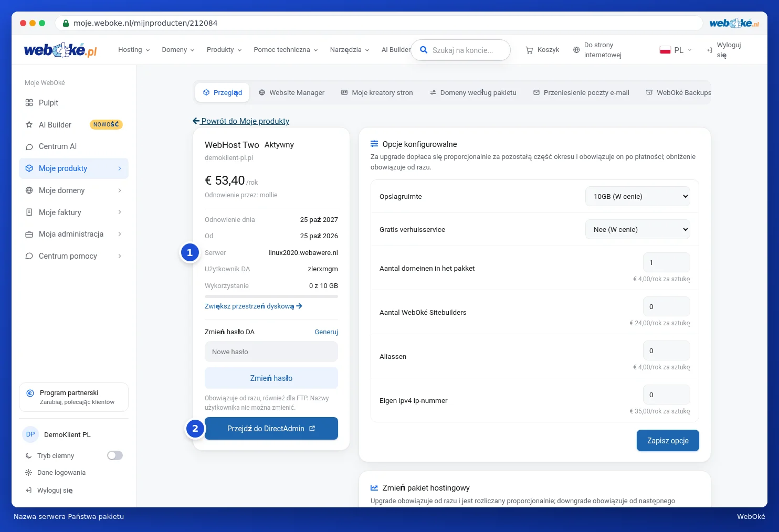The height and width of the screenshot is (532, 779).
Task: Click the Generuj password link
Action: [327, 332]
